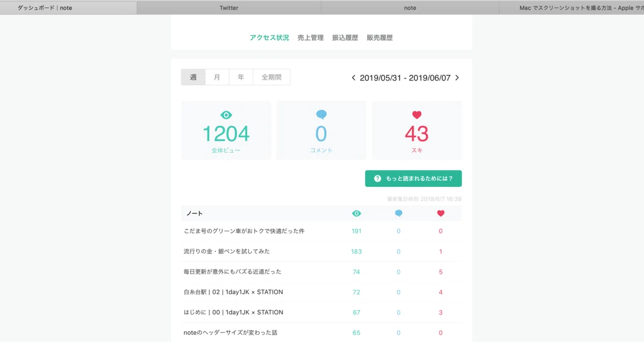Click the question mark icon in green button
This screenshot has width=644, height=342.
point(378,178)
